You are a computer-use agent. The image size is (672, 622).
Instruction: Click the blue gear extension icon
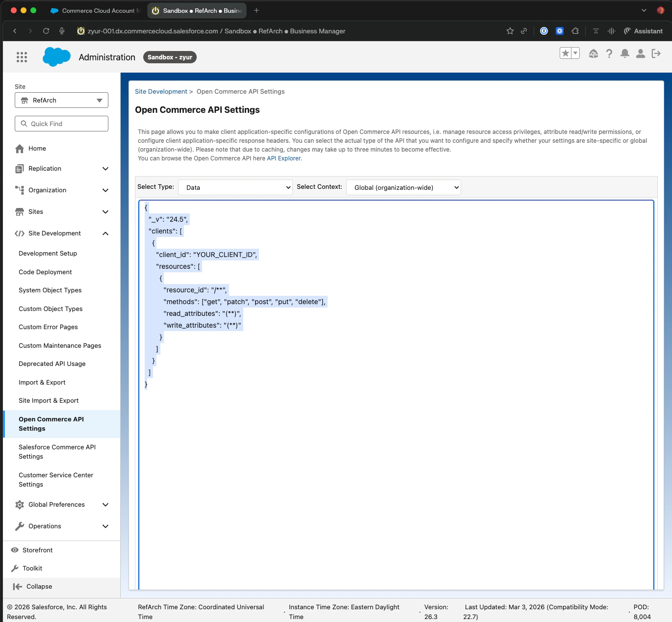tap(560, 31)
